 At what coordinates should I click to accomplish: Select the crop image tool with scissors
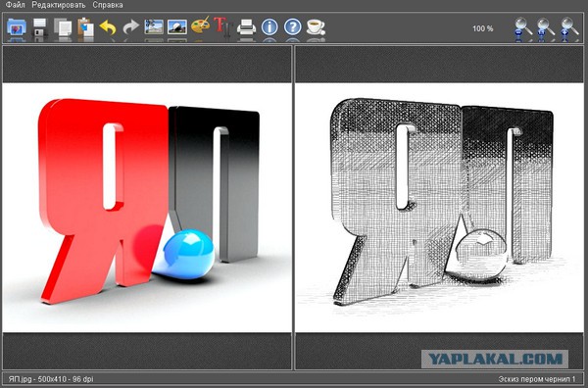[154, 27]
